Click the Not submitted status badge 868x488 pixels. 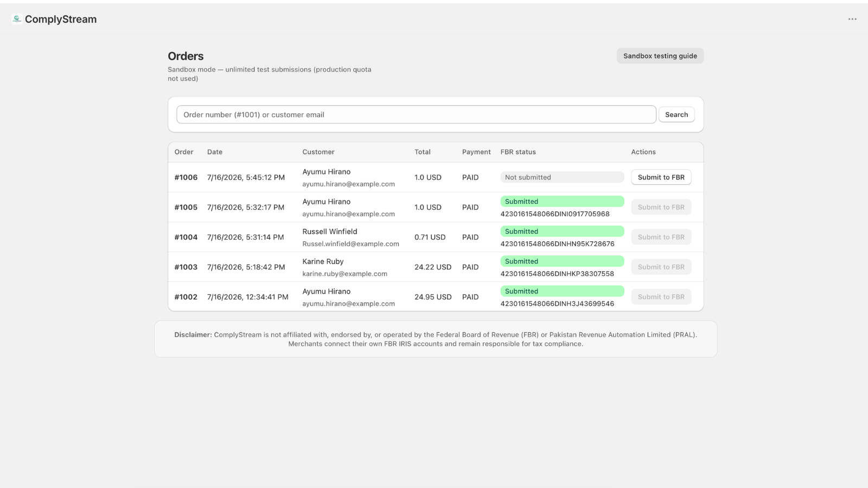[562, 177]
